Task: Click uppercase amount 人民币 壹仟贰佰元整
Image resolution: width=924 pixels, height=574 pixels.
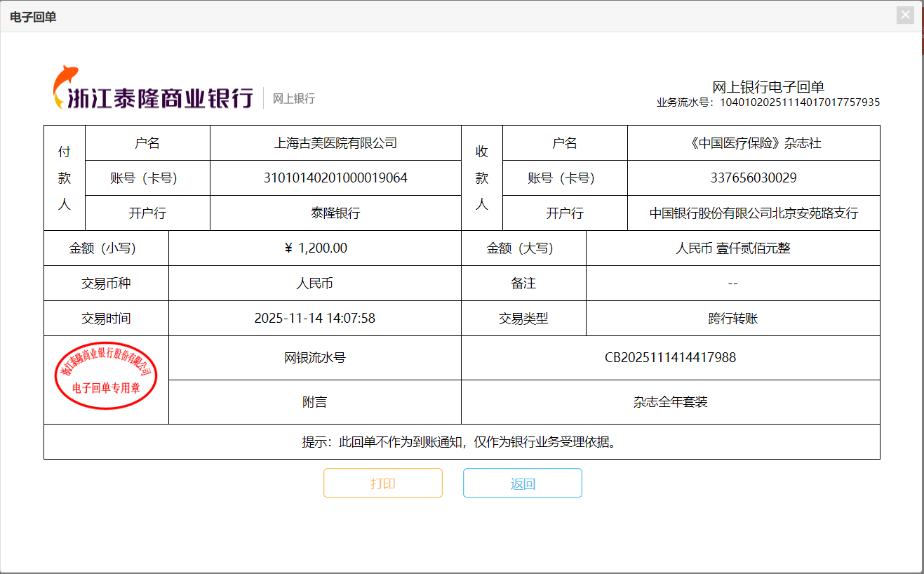Action: coord(732,248)
